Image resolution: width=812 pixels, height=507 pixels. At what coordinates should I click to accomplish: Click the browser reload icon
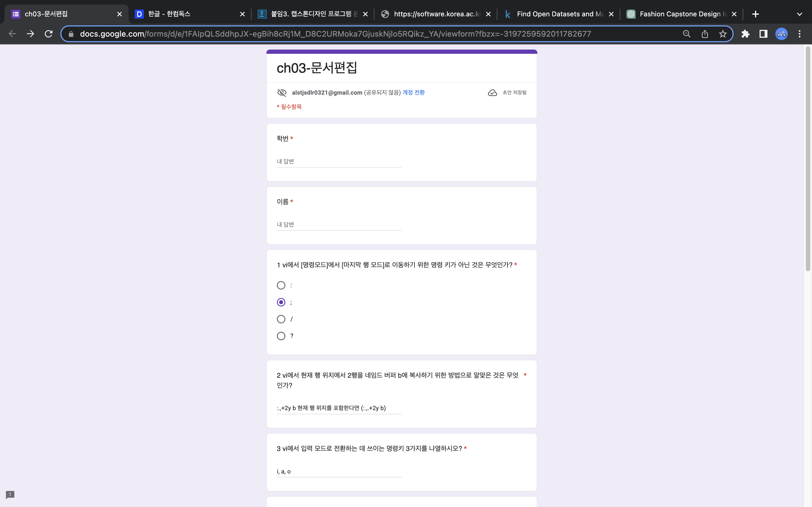[49, 34]
